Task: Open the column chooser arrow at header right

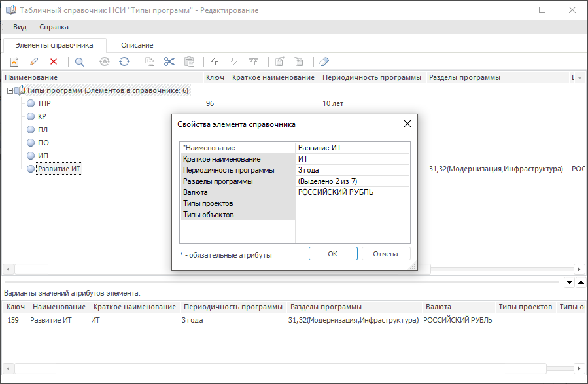Action: tap(579, 78)
